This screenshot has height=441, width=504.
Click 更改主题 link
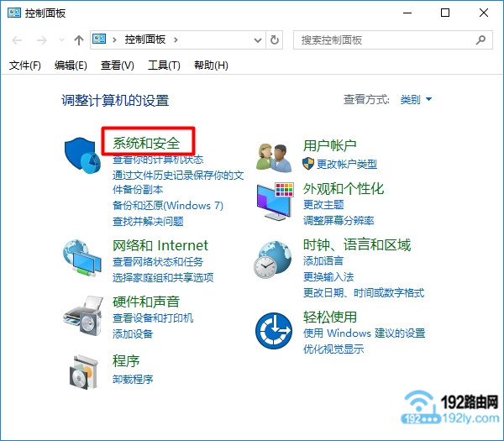tap(323, 204)
